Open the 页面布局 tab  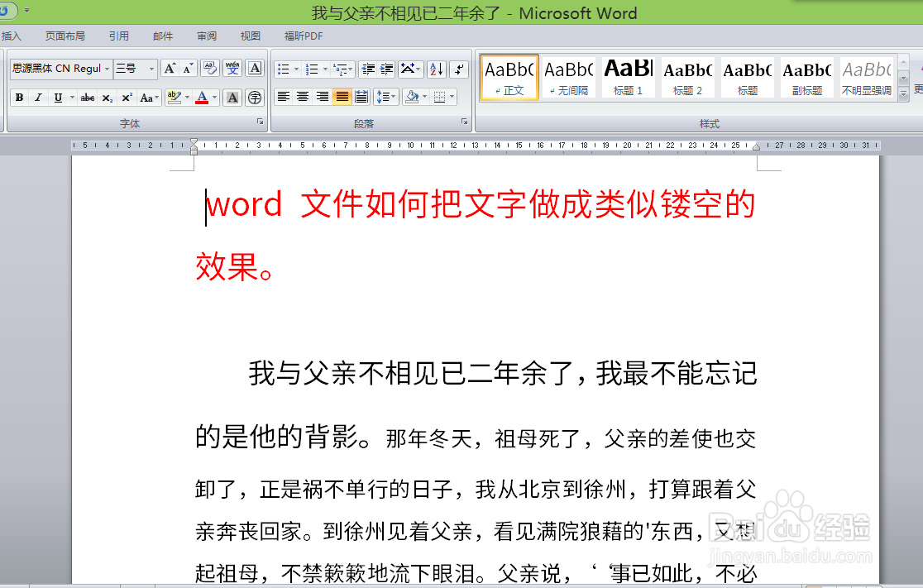[65, 36]
